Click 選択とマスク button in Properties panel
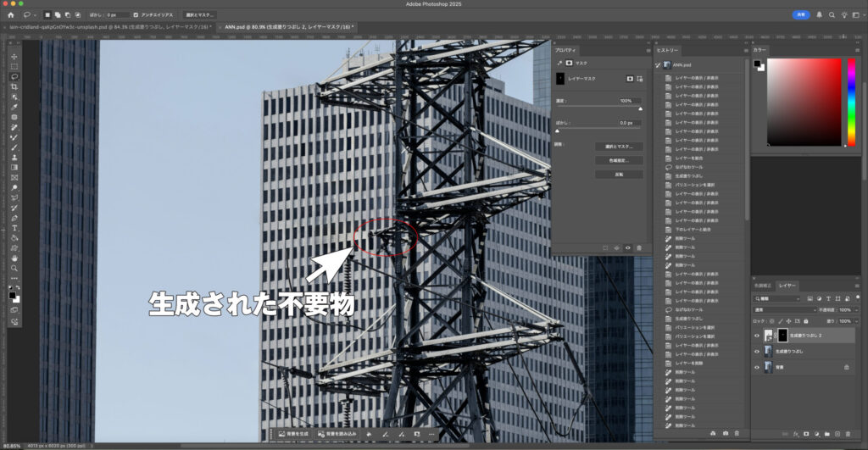This screenshot has height=450, width=868. [x=619, y=147]
